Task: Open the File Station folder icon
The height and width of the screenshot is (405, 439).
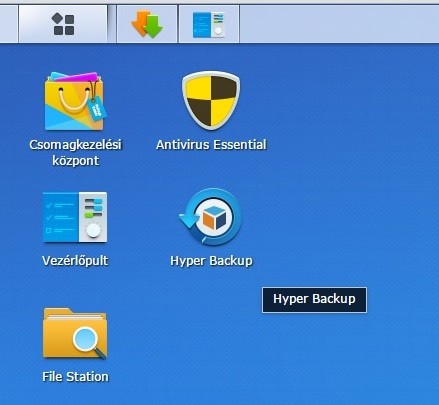Action: click(x=75, y=333)
